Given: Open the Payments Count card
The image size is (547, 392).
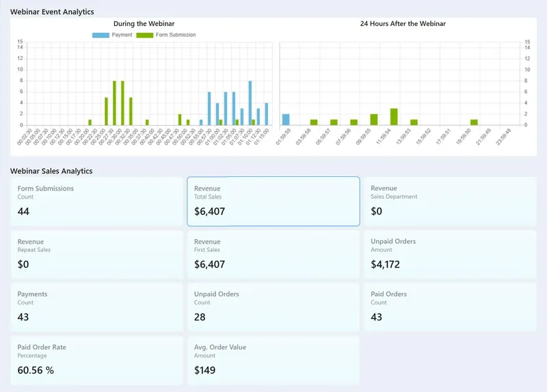Looking at the screenshot, I should coord(97,307).
